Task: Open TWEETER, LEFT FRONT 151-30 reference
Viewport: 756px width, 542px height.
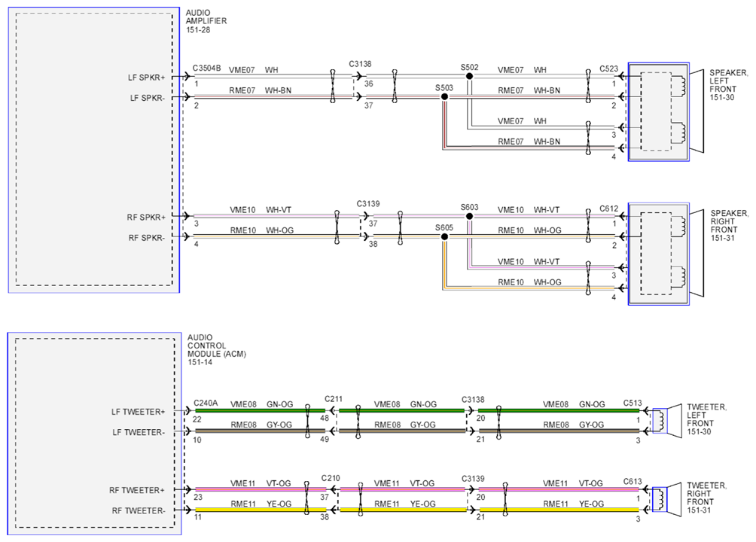Action: (x=706, y=419)
